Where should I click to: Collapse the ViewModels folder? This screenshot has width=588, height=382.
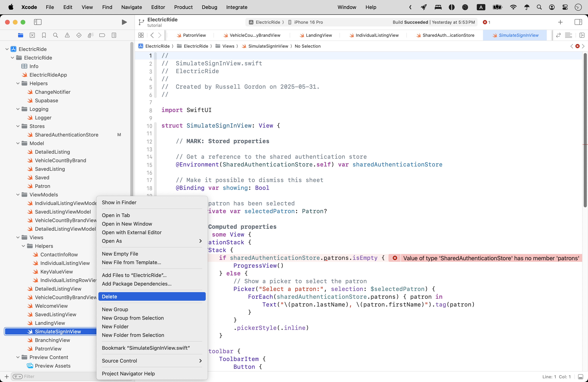(x=18, y=195)
